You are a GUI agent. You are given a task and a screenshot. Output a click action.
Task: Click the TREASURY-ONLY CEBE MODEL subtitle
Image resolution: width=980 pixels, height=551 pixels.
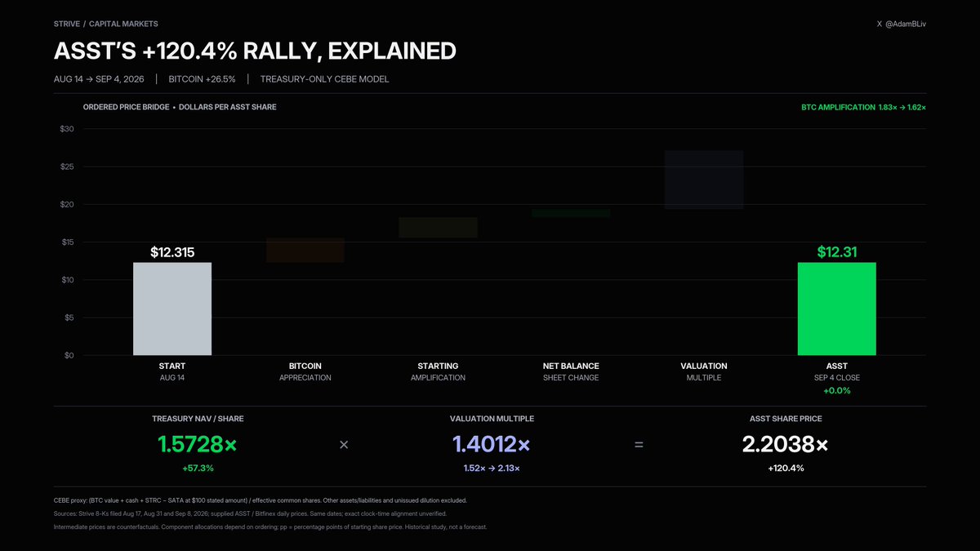click(x=324, y=79)
